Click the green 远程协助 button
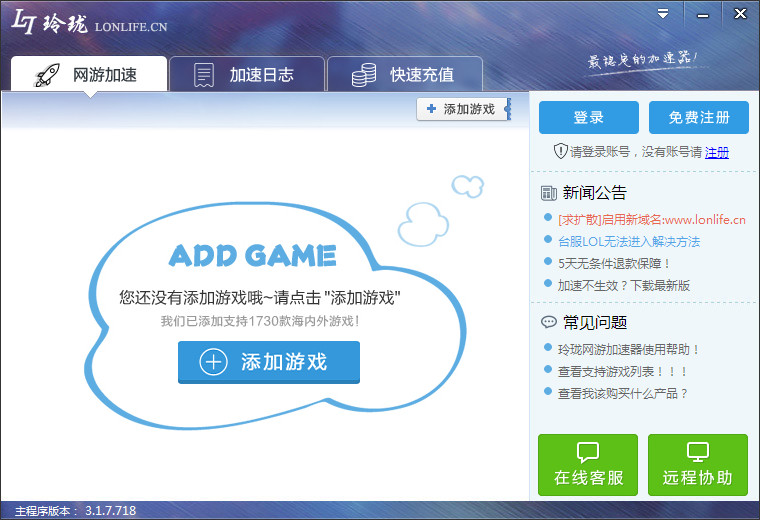Viewport: 760px width, 520px height. pos(698,465)
